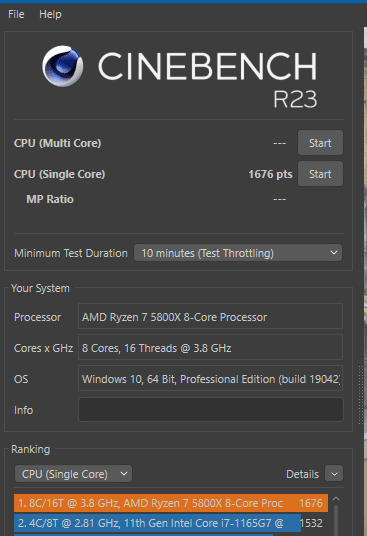Image resolution: width=367 pixels, height=536 pixels.
Task: Click the 1676 pts single core score
Action: point(270,174)
